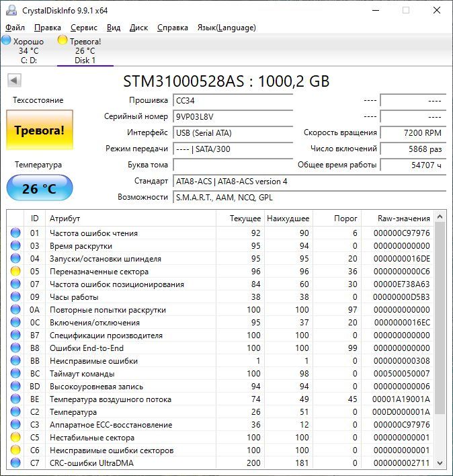Click yellow status icon for Неисправимые ошибки секторов
453x476 pixels.
pyautogui.click(x=15, y=450)
